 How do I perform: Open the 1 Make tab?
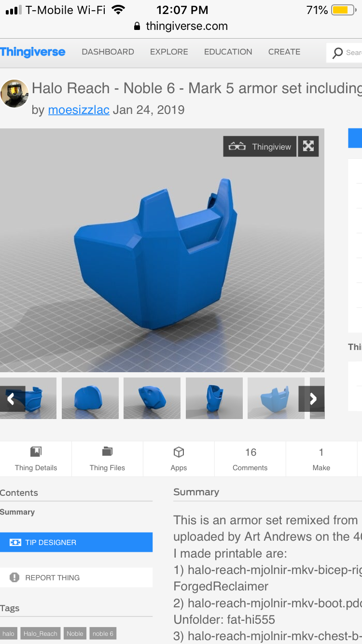[x=321, y=459]
